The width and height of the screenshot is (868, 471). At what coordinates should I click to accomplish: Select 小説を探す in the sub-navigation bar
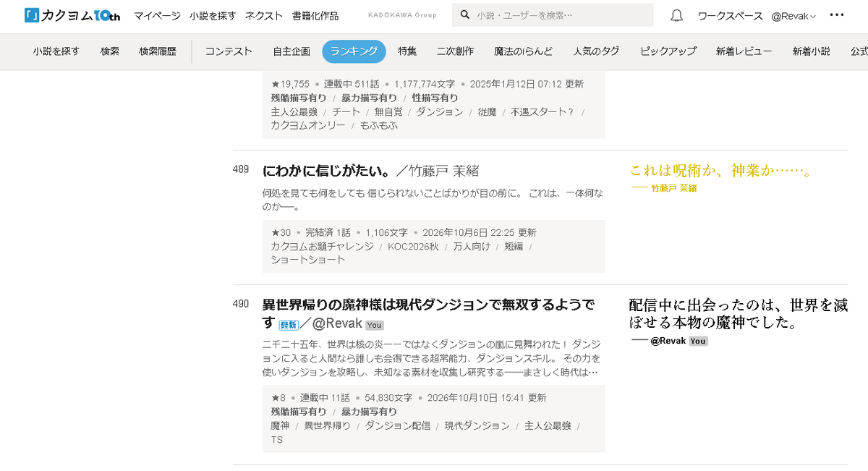pos(56,51)
